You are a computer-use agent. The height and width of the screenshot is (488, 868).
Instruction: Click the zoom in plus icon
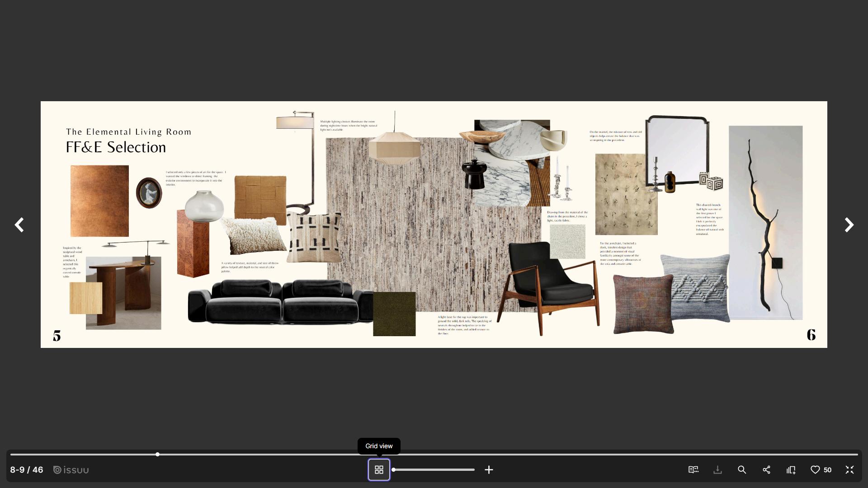tap(489, 470)
